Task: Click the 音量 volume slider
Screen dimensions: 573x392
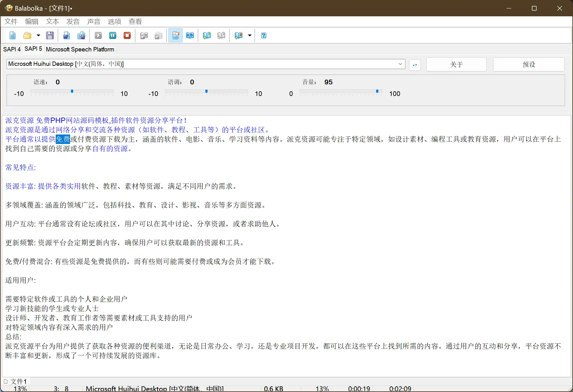Action: [x=341, y=92]
